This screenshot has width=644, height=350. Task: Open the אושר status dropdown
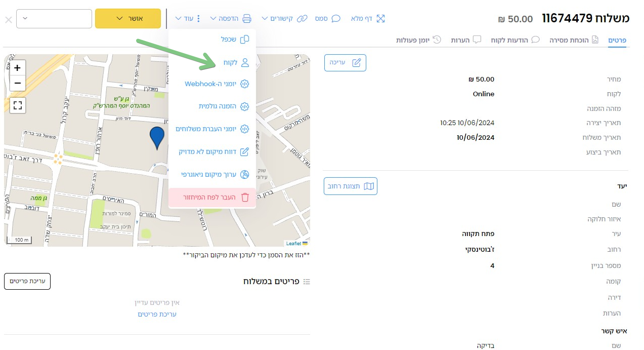128,19
